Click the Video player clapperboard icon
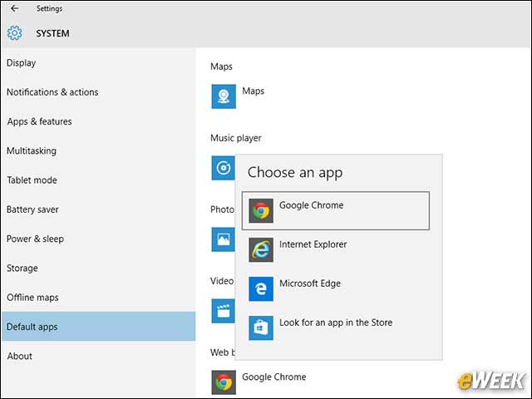The image size is (532, 399). [x=224, y=311]
